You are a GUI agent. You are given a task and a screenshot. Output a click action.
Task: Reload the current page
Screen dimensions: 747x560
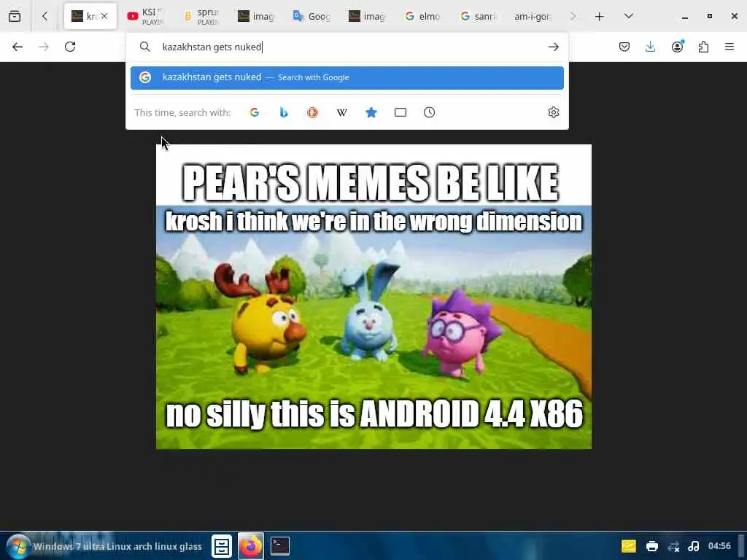70,47
